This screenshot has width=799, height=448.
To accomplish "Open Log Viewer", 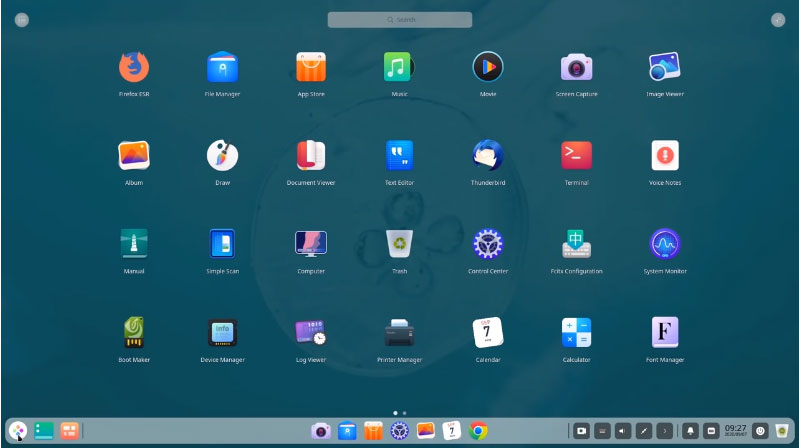I will (x=311, y=332).
